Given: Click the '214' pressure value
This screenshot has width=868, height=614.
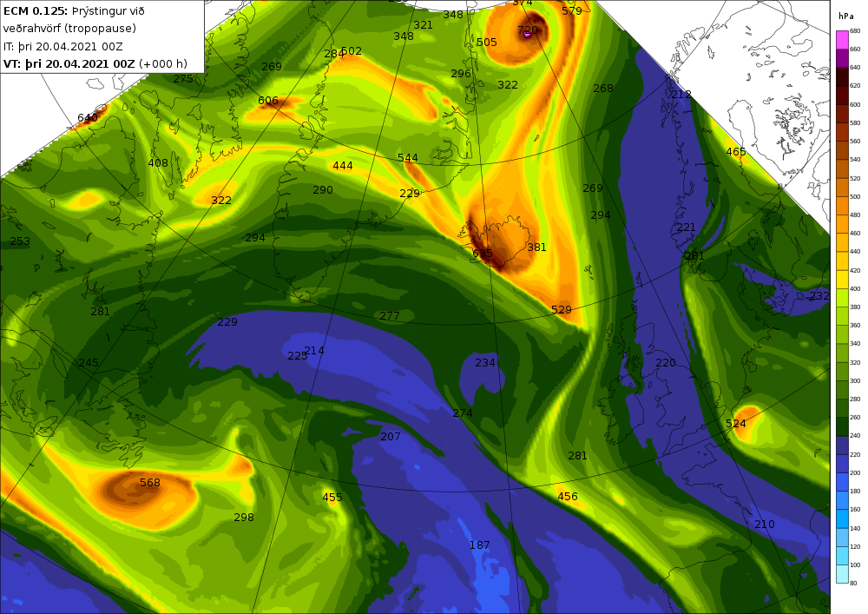Looking at the screenshot, I should [x=314, y=351].
